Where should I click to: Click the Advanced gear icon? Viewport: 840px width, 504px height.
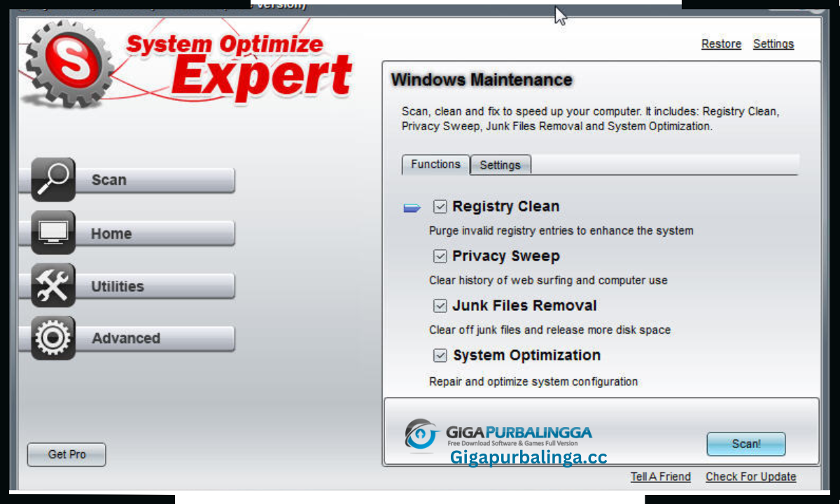point(53,338)
